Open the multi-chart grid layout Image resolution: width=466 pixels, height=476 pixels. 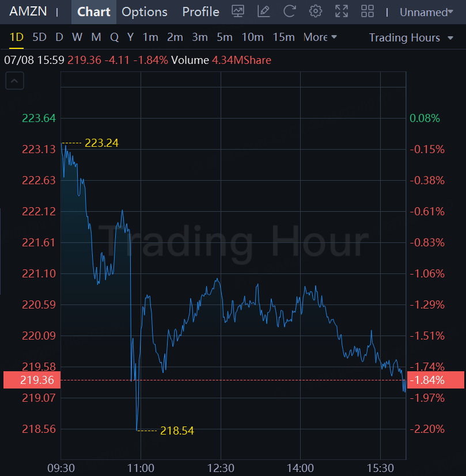[367, 12]
